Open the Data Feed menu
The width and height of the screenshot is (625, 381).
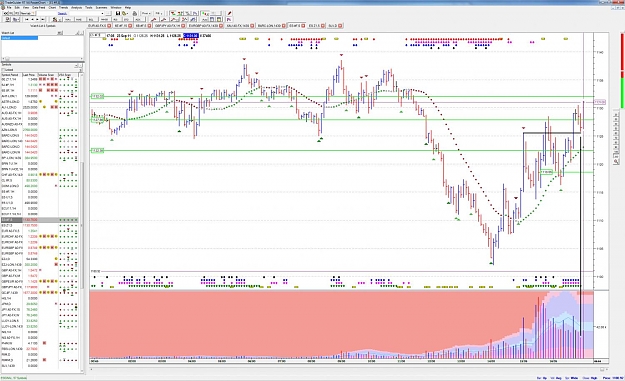39,7
